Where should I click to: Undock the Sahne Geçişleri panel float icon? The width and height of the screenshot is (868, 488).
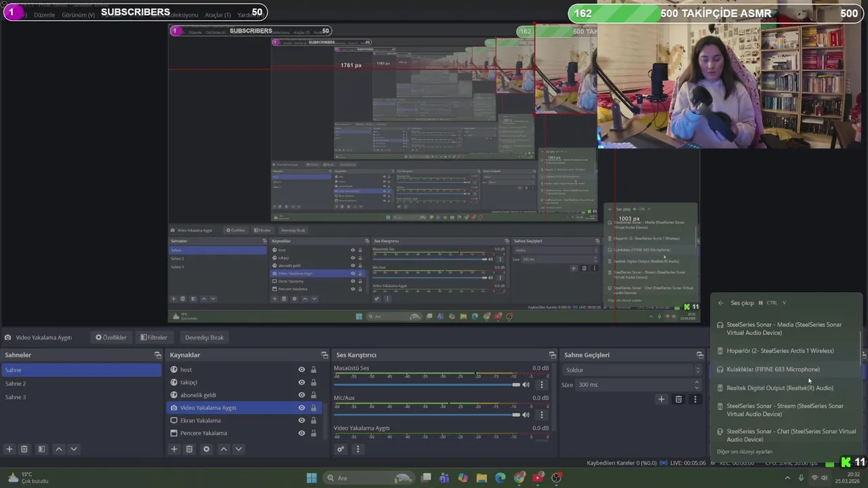click(x=700, y=355)
